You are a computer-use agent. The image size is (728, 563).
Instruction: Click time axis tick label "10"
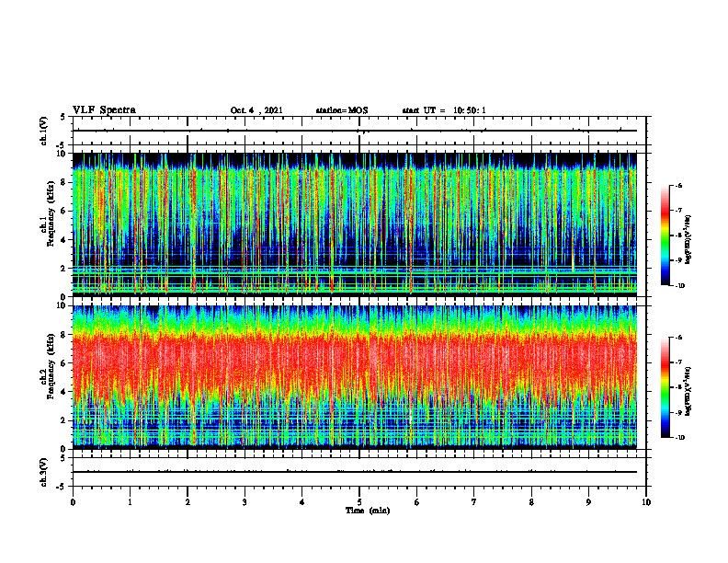pyautogui.click(x=646, y=502)
